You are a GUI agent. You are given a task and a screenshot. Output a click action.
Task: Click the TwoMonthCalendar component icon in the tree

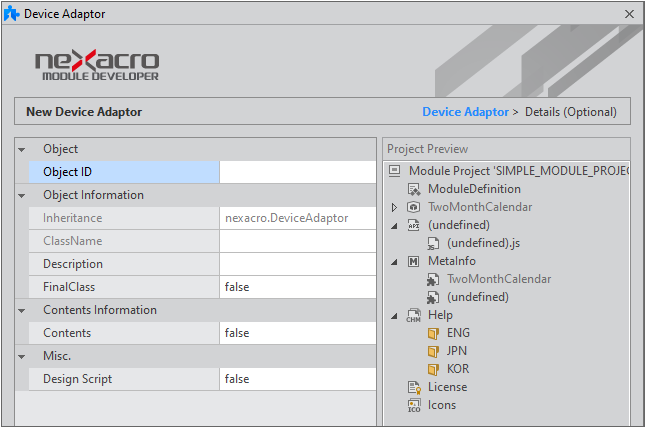[414, 207]
